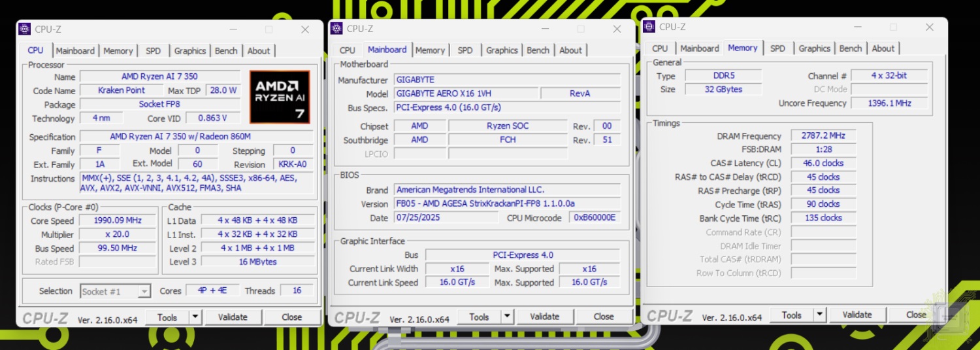The image size is (980, 350).
Task: Click the Socket FP8 package value
Action: (x=159, y=104)
